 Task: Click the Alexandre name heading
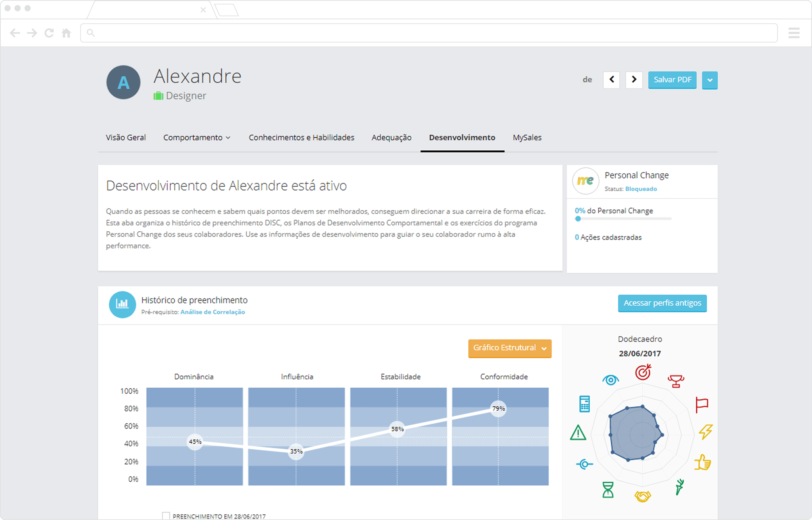(197, 76)
